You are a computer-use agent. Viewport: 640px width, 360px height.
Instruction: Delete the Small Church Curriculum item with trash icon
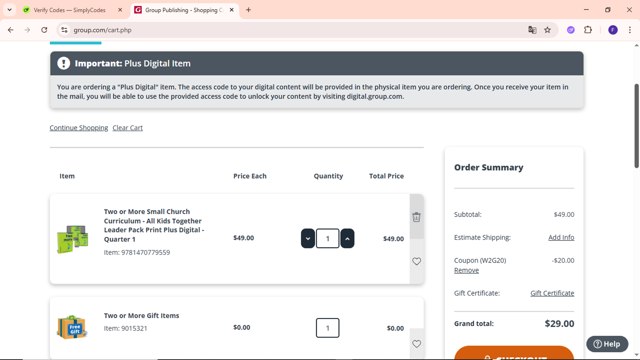[x=416, y=217]
